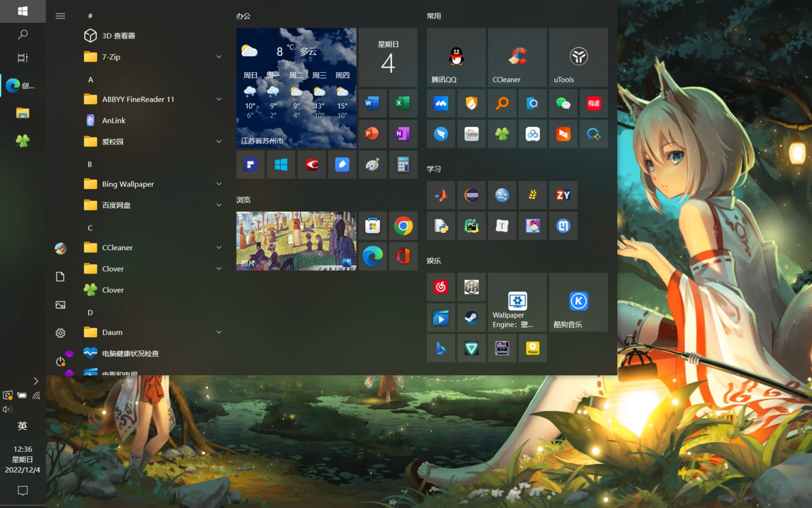Expand the 百度网盘 folder
This screenshot has width=812, height=508.
153,205
